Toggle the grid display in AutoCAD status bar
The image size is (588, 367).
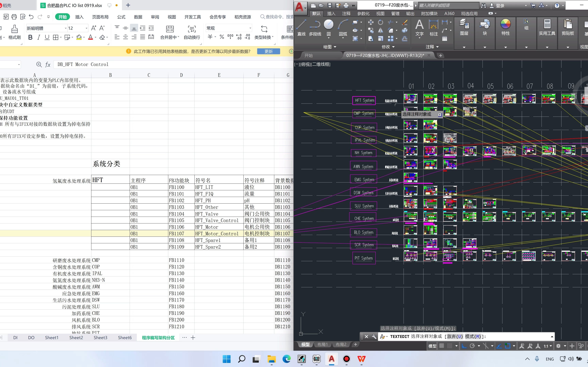[442, 346]
